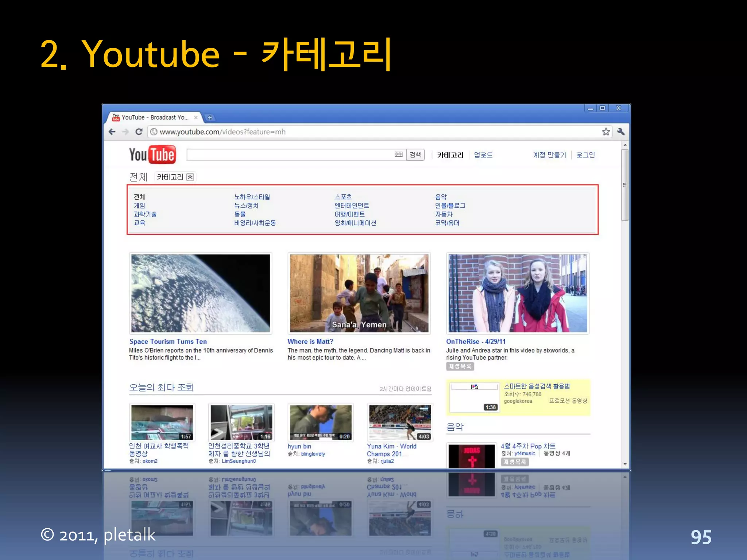
Task: Close the YouTube browser tab
Action: tap(196, 117)
